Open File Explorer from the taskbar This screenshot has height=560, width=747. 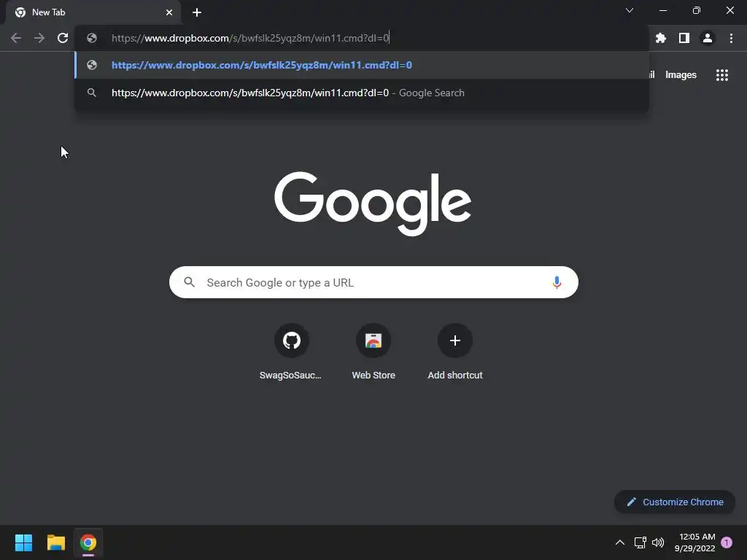click(x=56, y=542)
